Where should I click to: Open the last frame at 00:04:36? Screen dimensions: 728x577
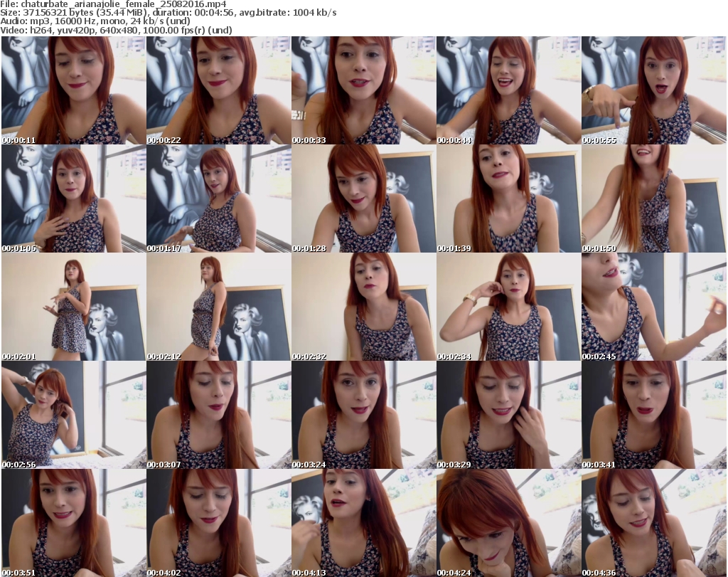[x=654, y=523]
